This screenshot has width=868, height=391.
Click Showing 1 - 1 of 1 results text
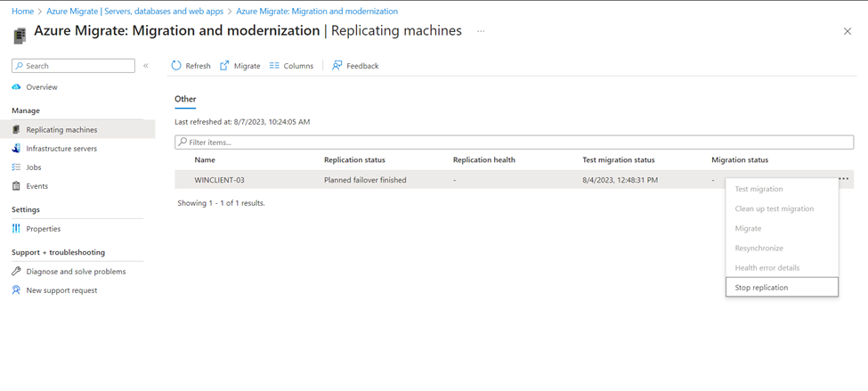[222, 203]
